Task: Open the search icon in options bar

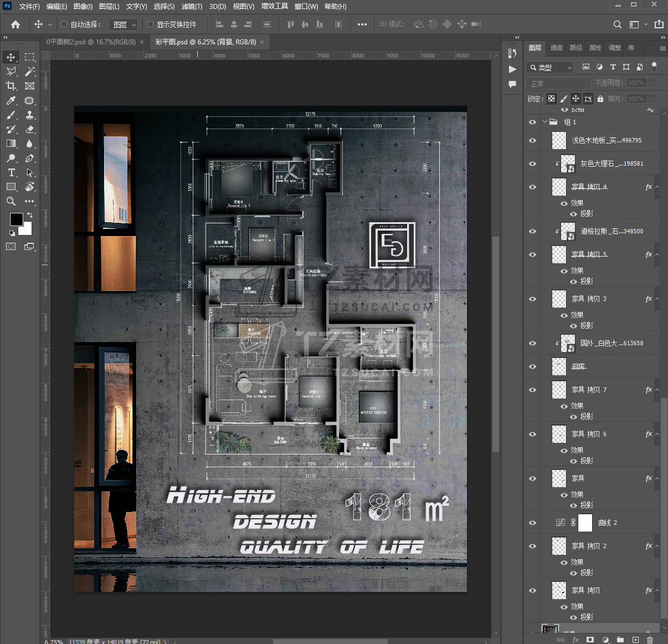Action: point(617,24)
